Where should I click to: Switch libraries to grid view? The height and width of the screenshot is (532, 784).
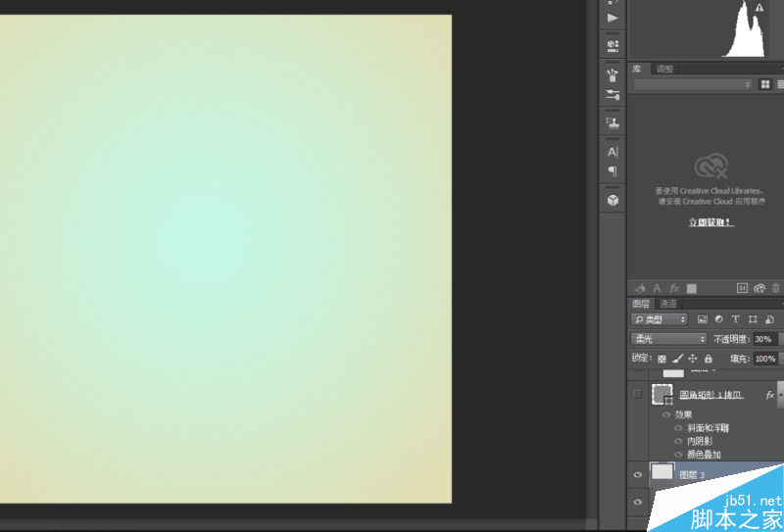tap(765, 84)
